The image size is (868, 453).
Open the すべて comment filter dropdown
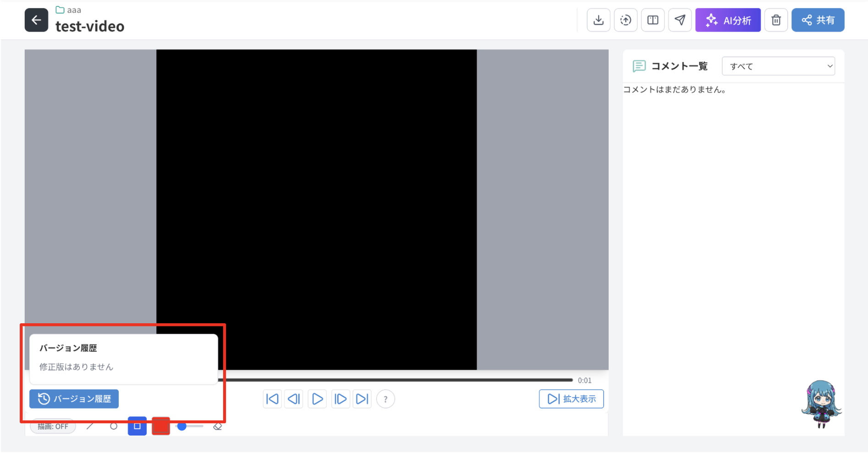coord(778,66)
